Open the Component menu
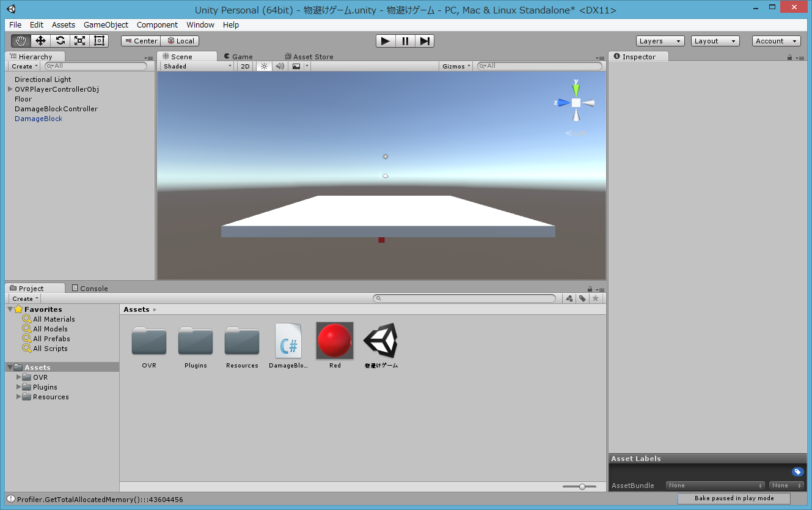 [157, 25]
